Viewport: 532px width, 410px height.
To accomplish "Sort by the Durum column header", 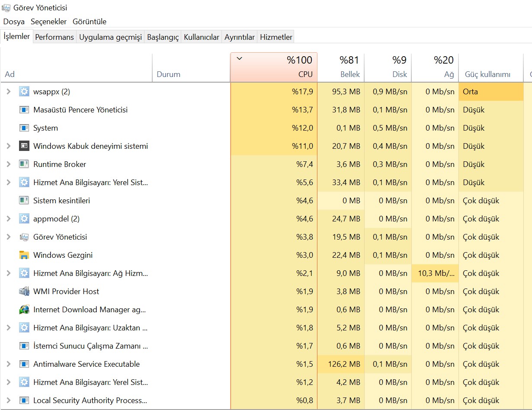I will 191,67.
